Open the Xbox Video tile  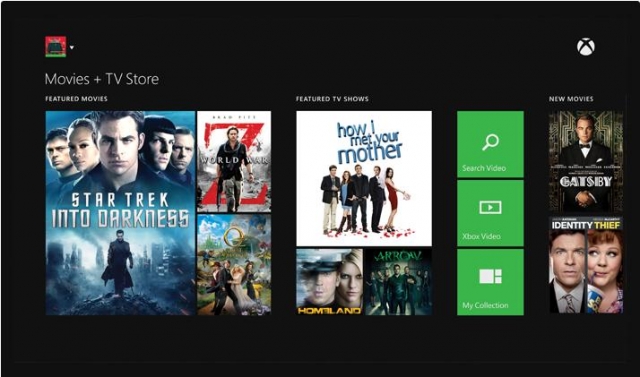(x=490, y=213)
